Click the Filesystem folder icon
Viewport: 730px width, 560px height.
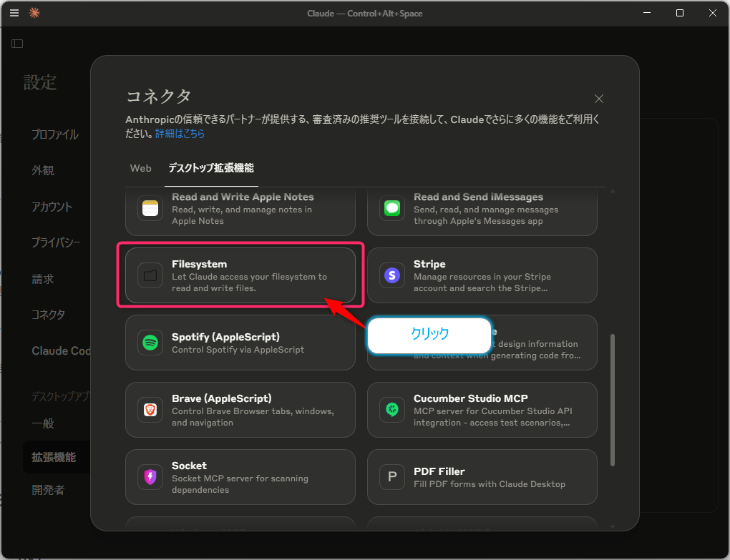coord(150,275)
